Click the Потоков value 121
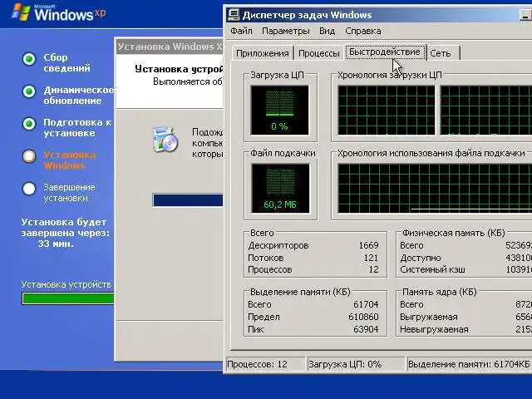532x399 pixels. 371,258
